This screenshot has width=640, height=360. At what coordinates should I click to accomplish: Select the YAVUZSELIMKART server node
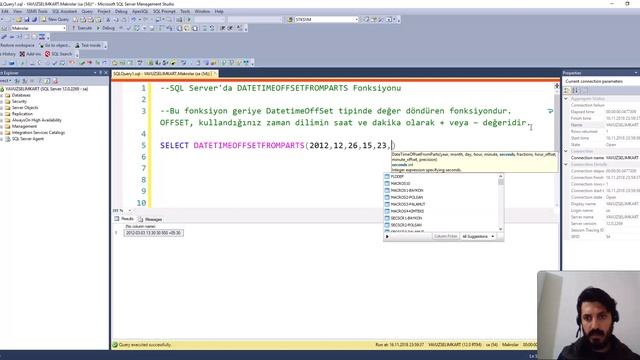pos(46,89)
